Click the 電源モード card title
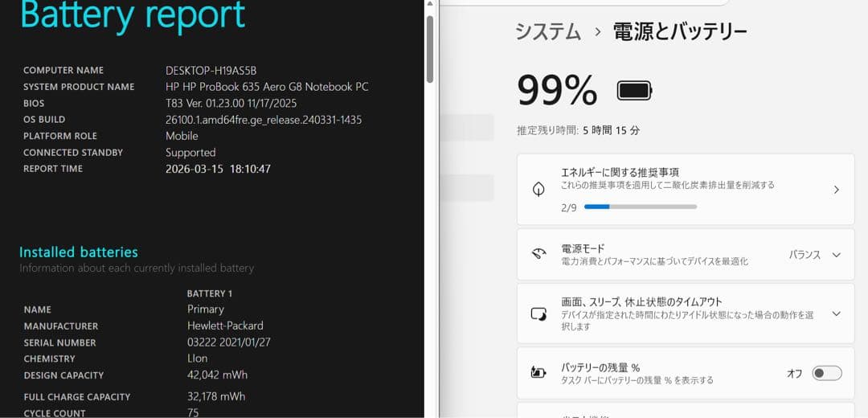 583,248
